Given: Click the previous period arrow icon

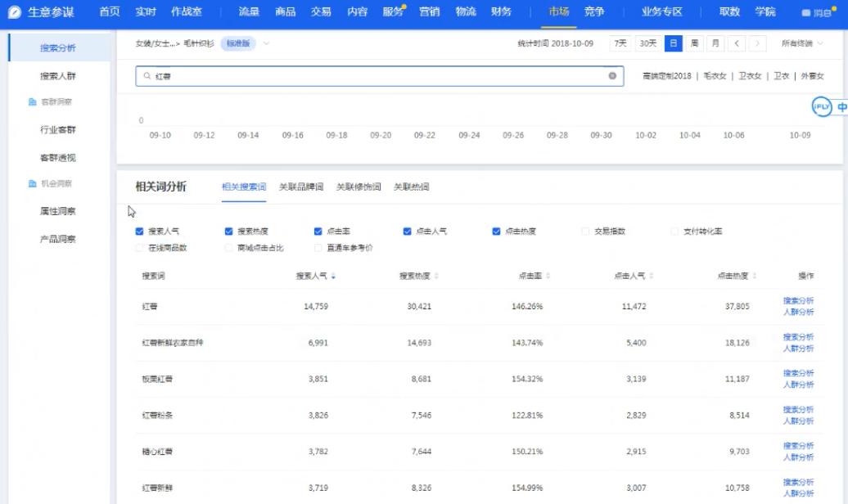Looking at the screenshot, I should click(736, 44).
